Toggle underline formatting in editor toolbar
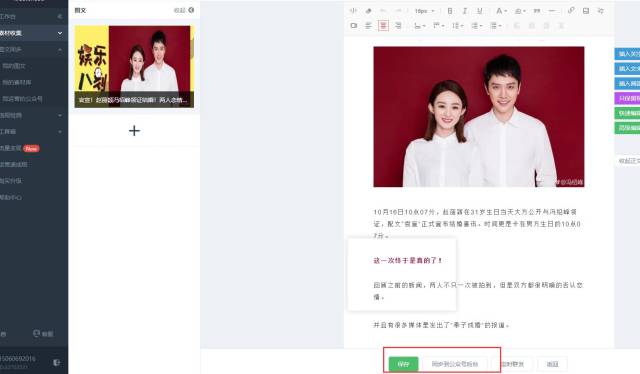This screenshot has height=374, width=640. pyautogui.click(x=480, y=11)
